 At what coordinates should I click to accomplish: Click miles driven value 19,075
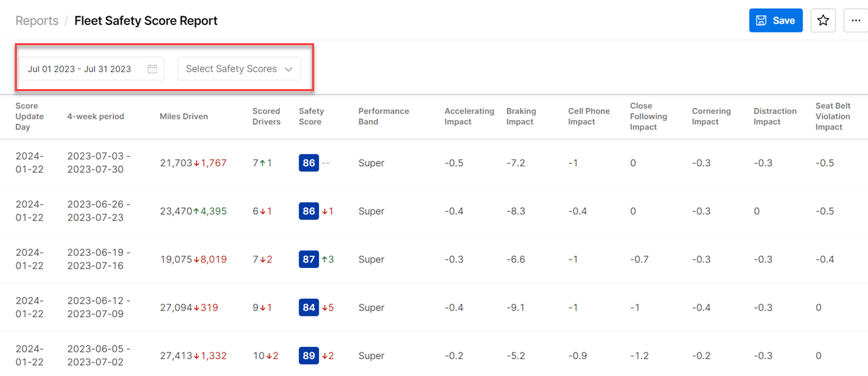176,259
